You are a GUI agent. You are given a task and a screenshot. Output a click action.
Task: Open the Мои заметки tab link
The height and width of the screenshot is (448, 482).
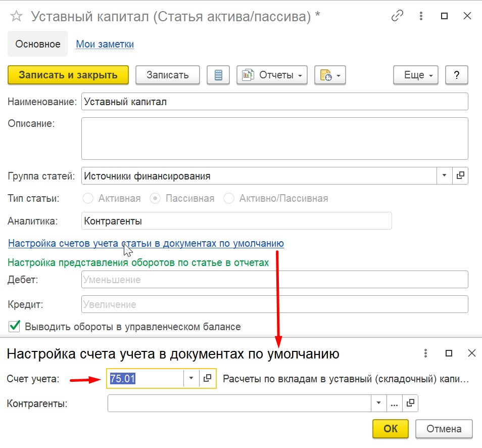pos(105,44)
